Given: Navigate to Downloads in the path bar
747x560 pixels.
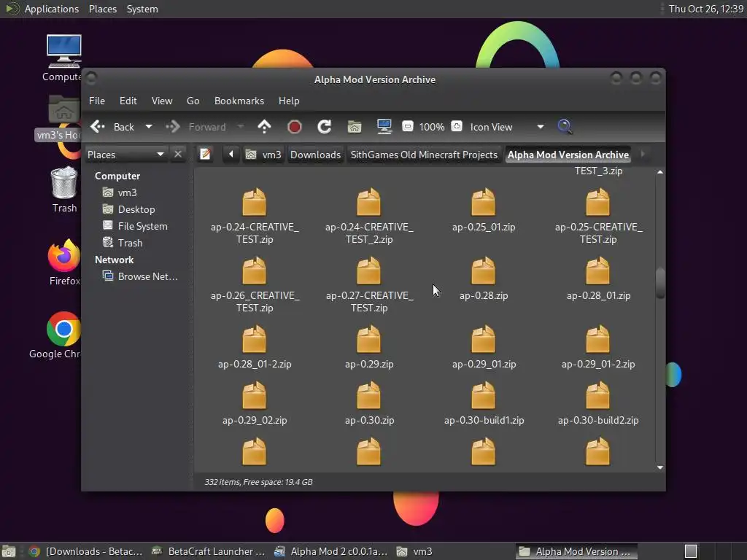Looking at the screenshot, I should pyautogui.click(x=315, y=155).
